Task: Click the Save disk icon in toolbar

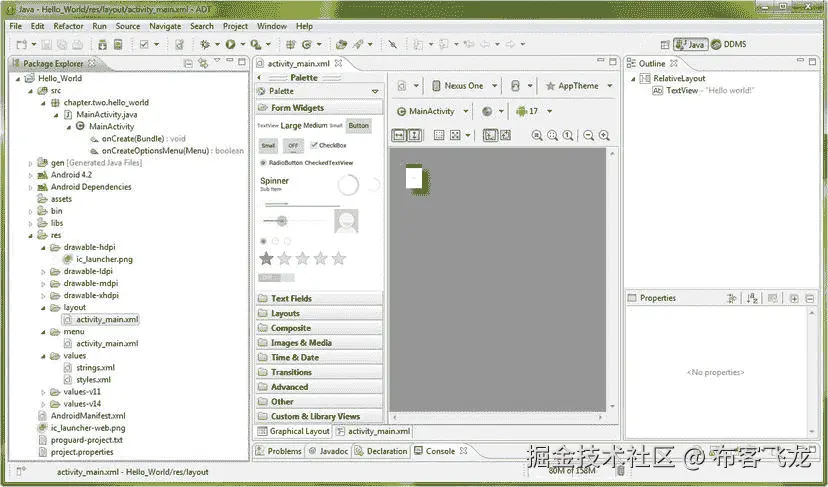Action: tap(46, 45)
